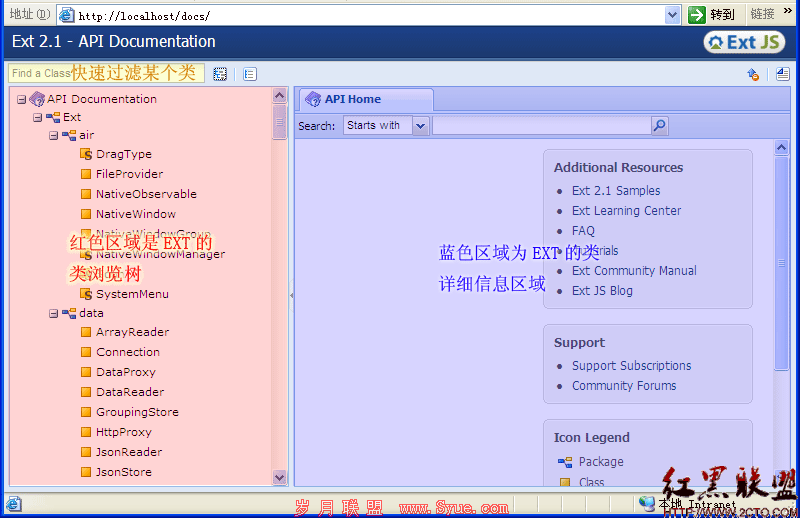Select DataReader in the class tree
800x518 pixels.
tap(130, 392)
